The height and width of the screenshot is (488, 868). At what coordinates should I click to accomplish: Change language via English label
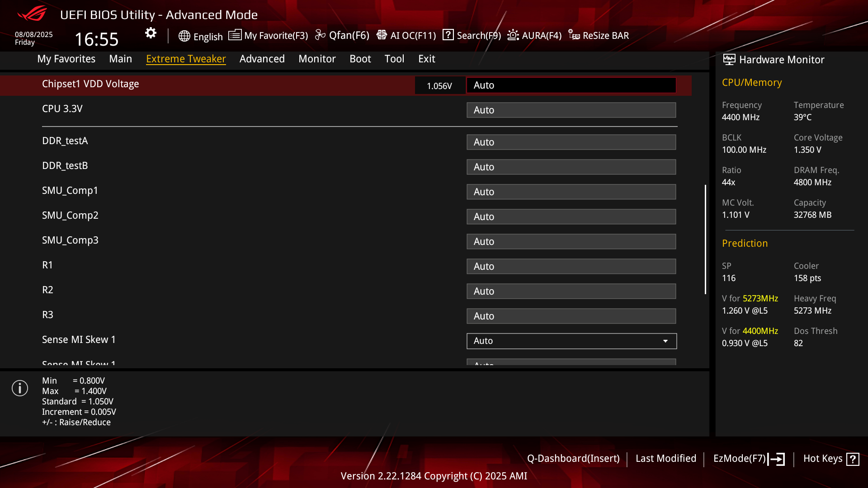coord(208,37)
